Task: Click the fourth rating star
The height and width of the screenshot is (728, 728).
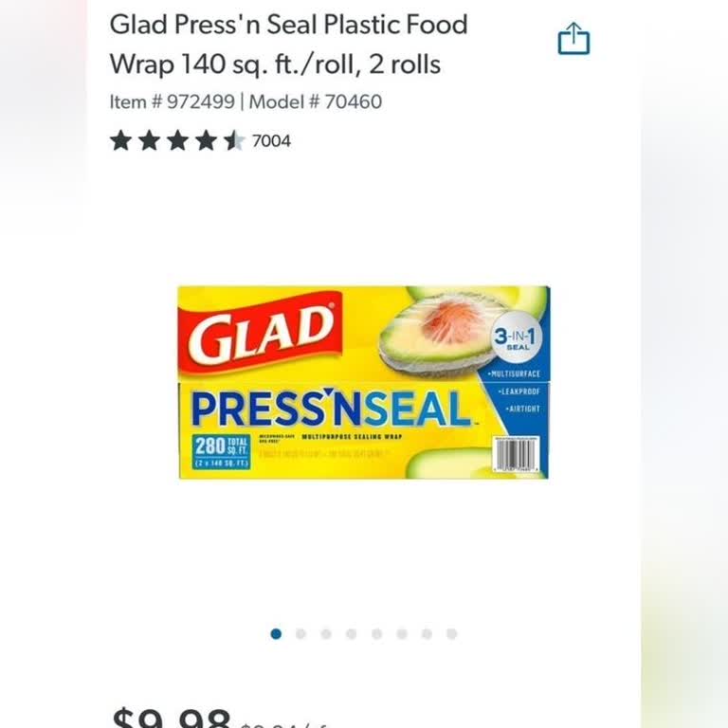Action: point(206,141)
